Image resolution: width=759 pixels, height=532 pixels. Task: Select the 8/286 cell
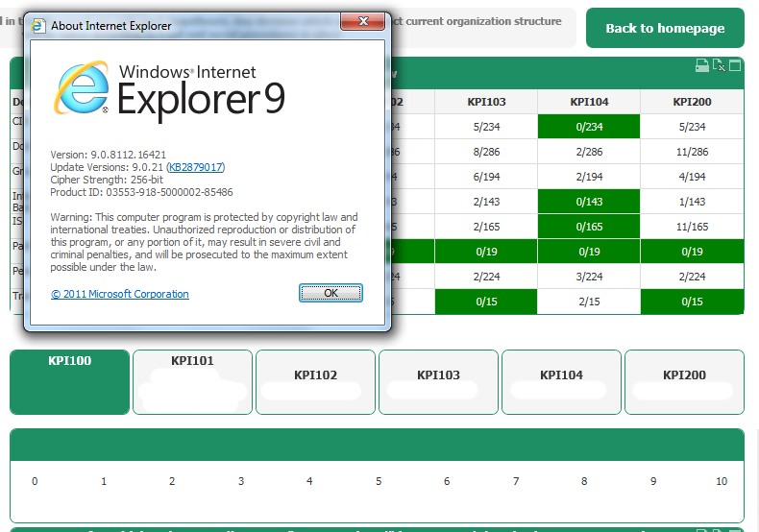(486, 152)
